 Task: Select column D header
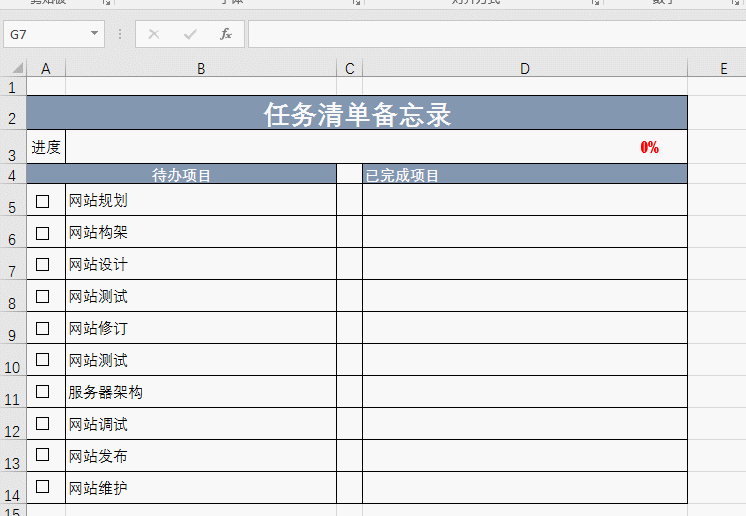tap(525, 68)
